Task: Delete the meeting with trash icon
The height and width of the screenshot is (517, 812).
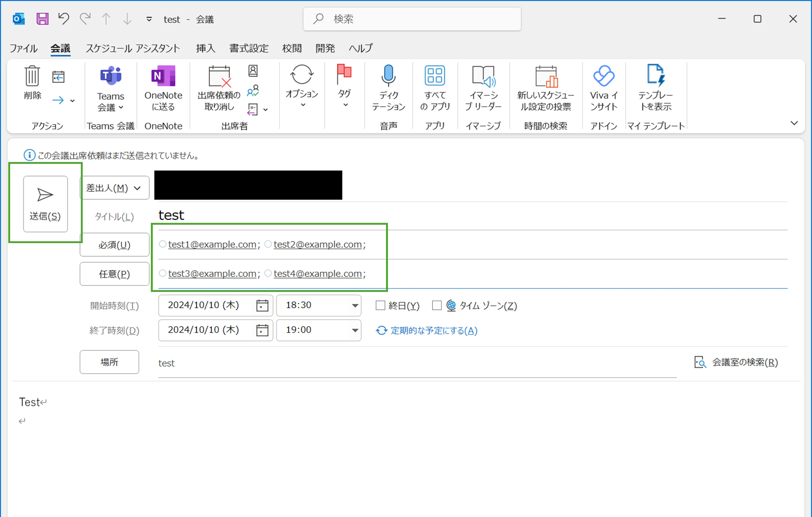Action: tap(32, 83)
